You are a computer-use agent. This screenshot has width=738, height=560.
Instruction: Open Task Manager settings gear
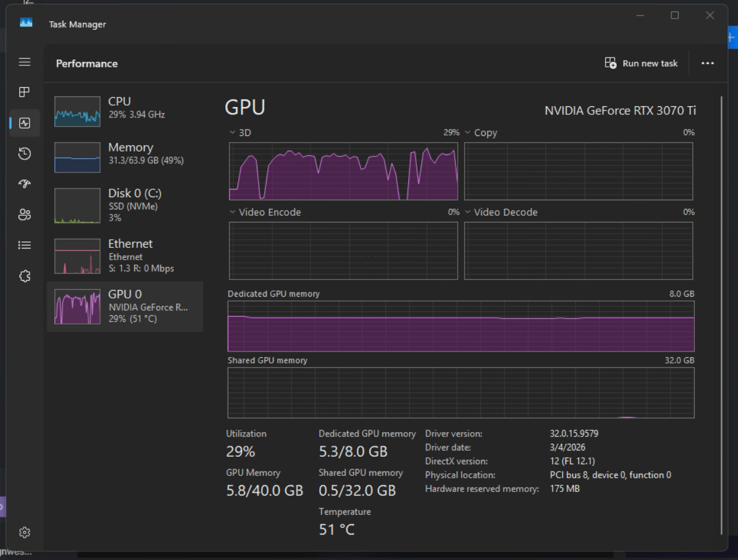click(x=25, y=532)
